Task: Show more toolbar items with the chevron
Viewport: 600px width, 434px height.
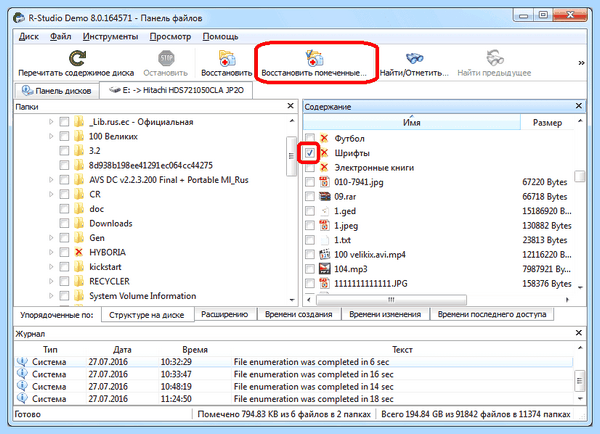Action: pos(581,62)
